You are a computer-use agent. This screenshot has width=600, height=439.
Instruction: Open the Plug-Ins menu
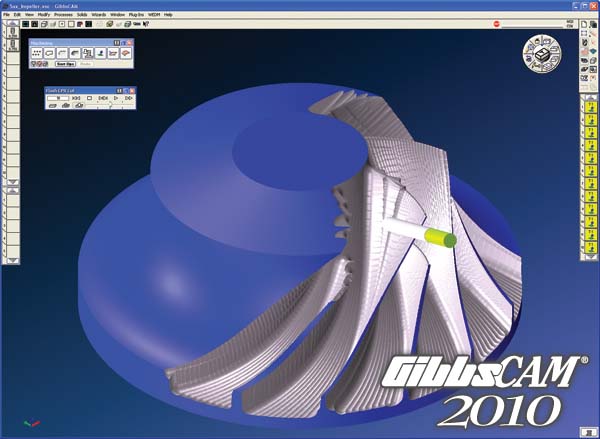(x=136, y=15)
